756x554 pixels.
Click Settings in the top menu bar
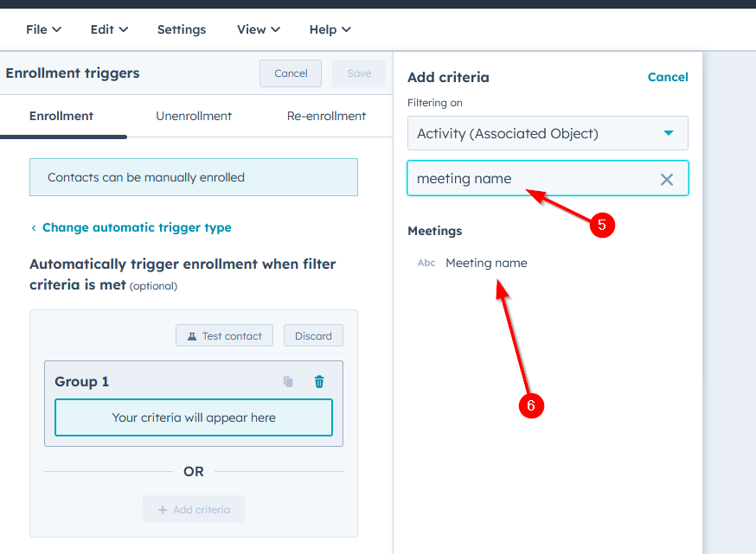[x=181, y=29]
